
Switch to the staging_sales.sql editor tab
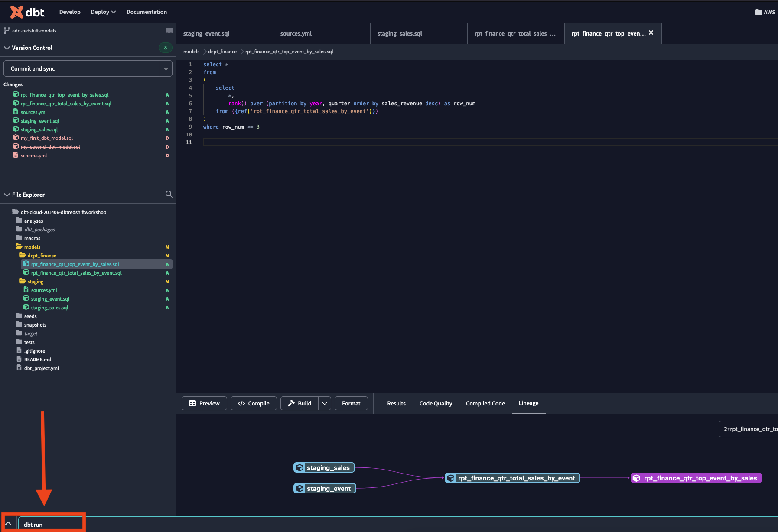tap(400, 34)
